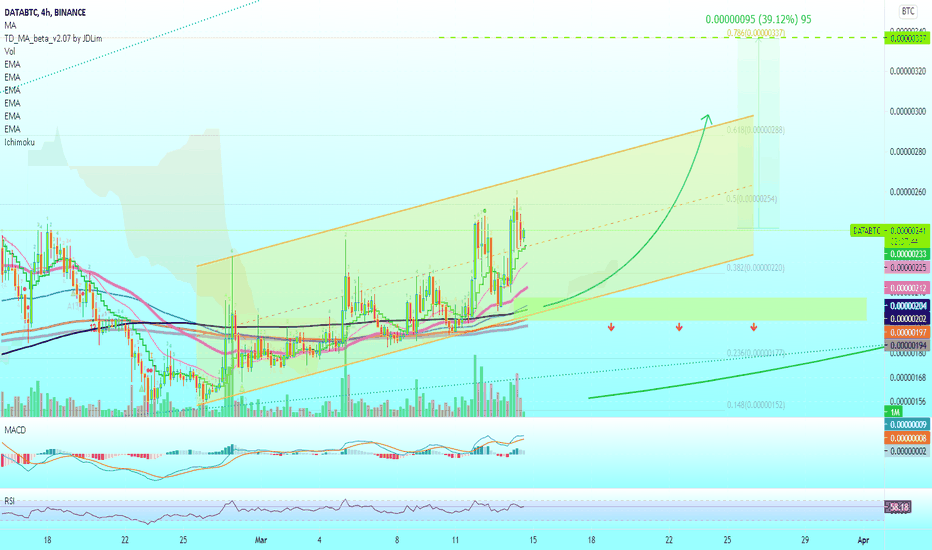
Task: Select the 15 date on time axis
Action: pyautogui.click(x=533, y=540)
